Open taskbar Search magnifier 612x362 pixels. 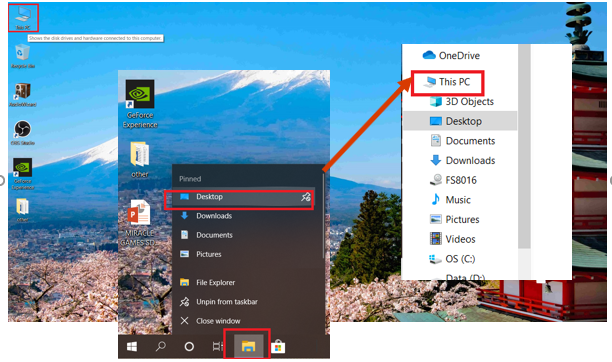point(160,346)
